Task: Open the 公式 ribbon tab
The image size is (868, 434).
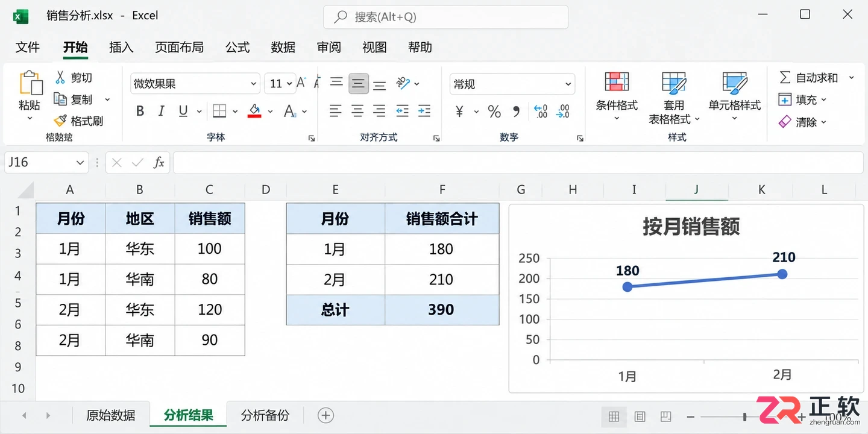Action: point(237,47)
